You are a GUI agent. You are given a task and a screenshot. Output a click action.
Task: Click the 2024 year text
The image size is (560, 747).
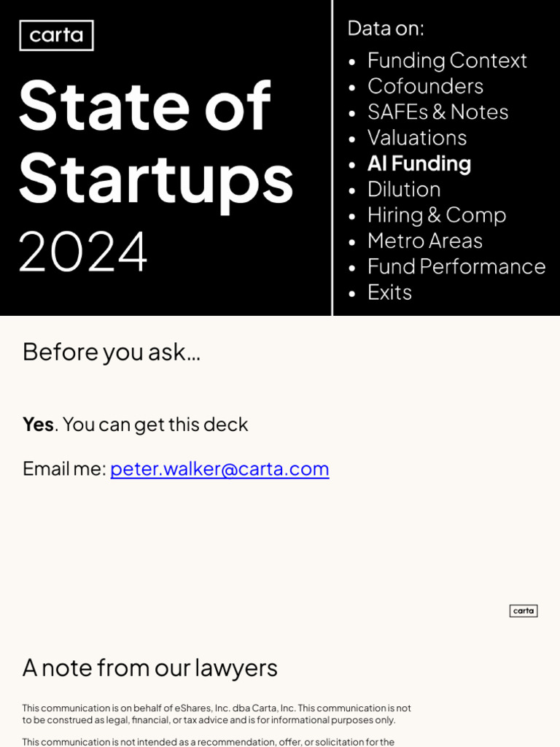pos(82,252)
